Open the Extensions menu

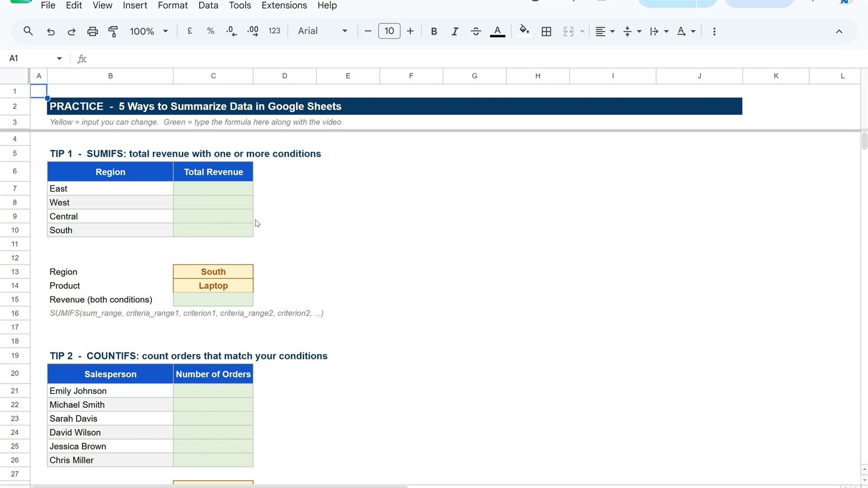[284, 5]
